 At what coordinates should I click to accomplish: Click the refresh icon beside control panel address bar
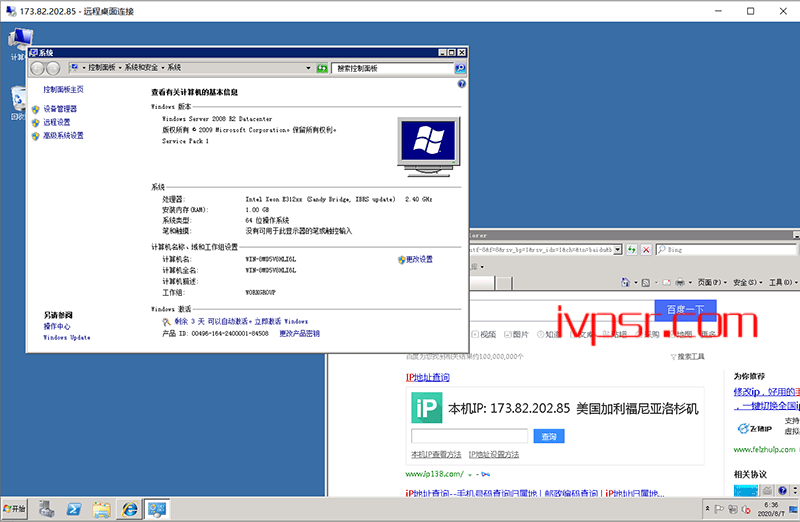(322, 68)
